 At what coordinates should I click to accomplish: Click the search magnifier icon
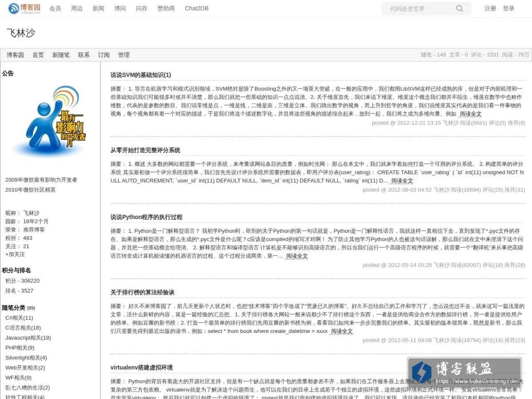[x=460, y=8]
